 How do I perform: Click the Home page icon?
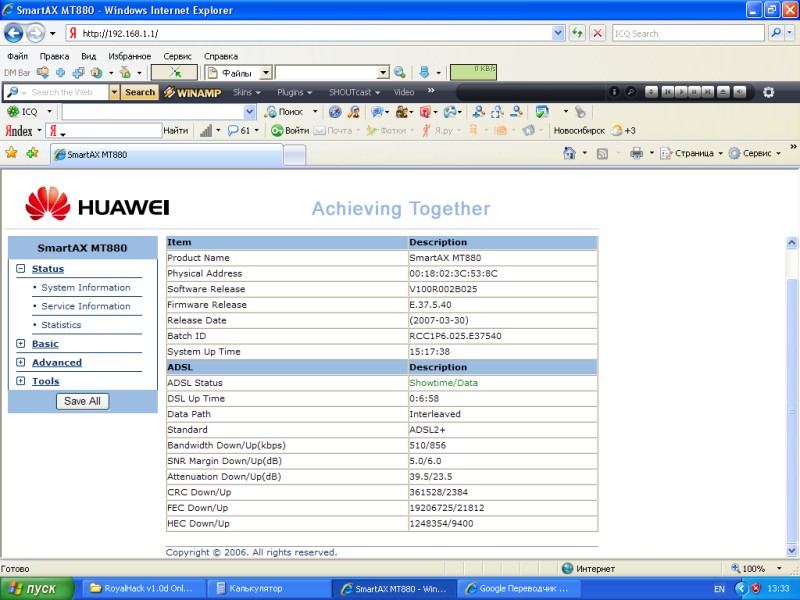point(569,153)
